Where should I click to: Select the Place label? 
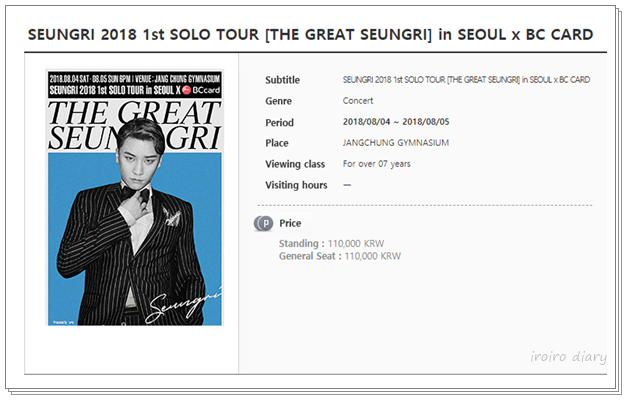[277, 143]
